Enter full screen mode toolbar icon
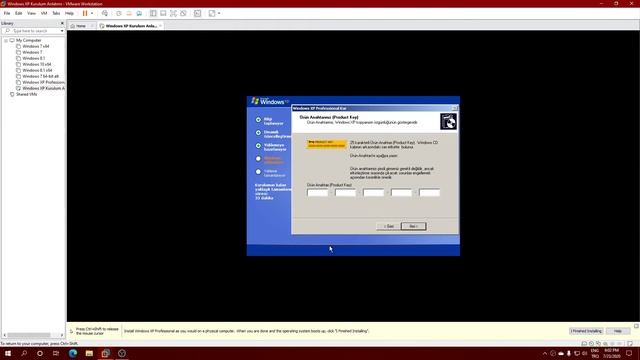 pyautogui.click(x=173, y=13)
